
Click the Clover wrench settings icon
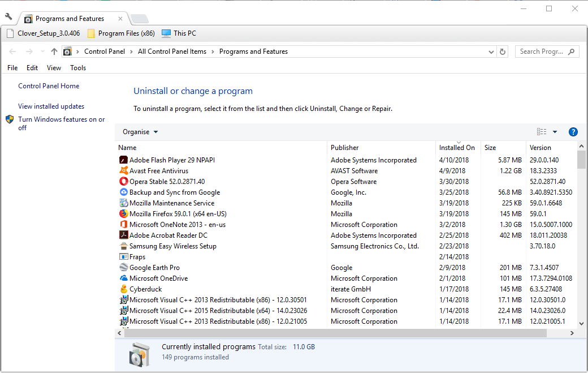8,17
